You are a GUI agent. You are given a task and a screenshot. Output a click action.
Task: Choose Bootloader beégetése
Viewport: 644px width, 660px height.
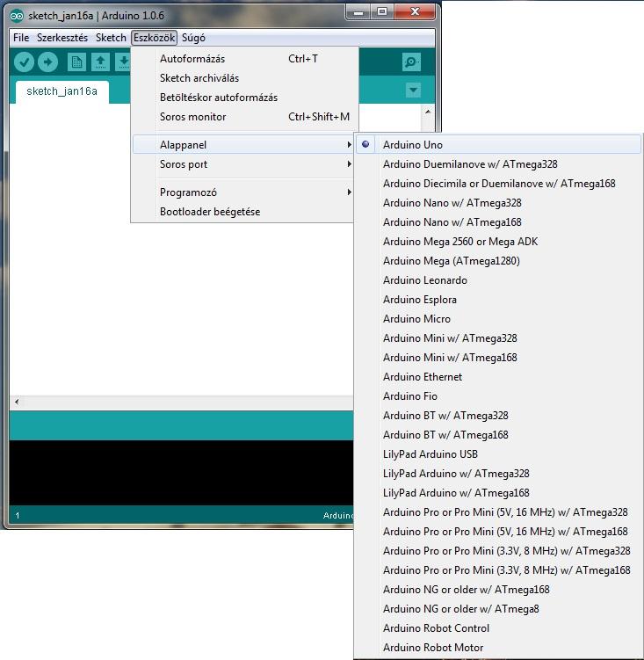(243, 211)
